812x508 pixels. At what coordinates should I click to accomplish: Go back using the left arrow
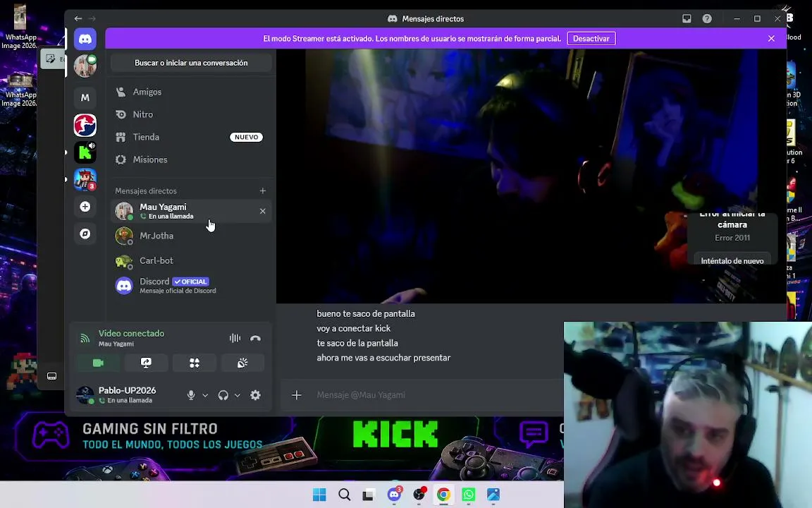pos(78,18)
